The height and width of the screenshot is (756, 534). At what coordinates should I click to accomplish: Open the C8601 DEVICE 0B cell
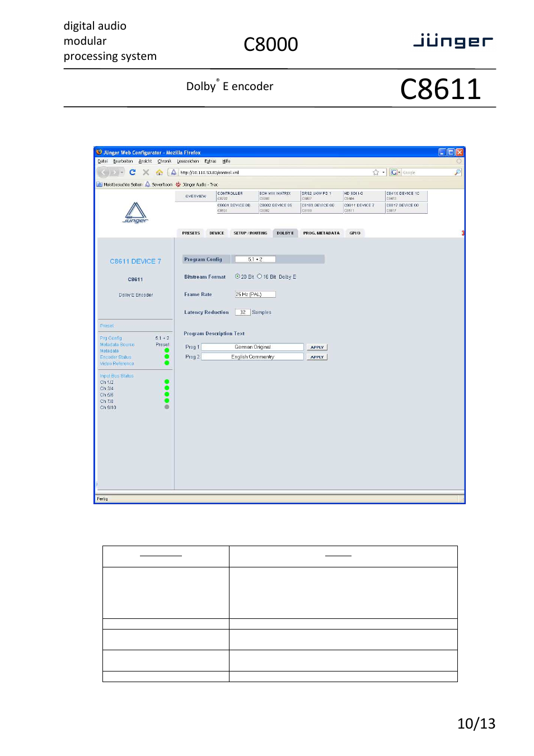pyautogui.click(x=237, y=208)
